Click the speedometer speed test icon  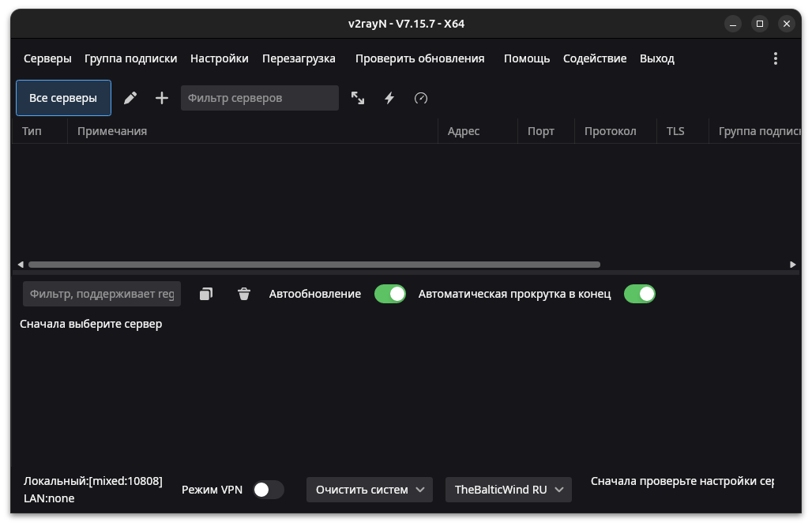point(421,98)
